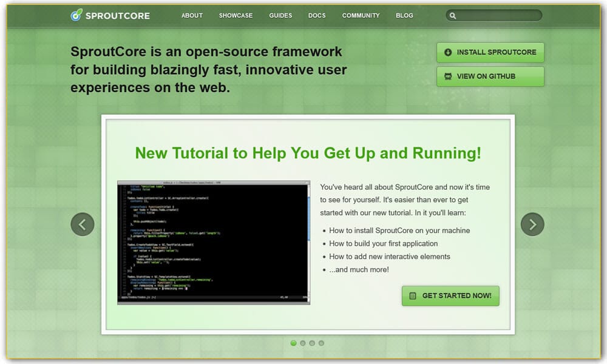Open the GUIDES menu item
This screenshot has width=607, height=364.
280,16
